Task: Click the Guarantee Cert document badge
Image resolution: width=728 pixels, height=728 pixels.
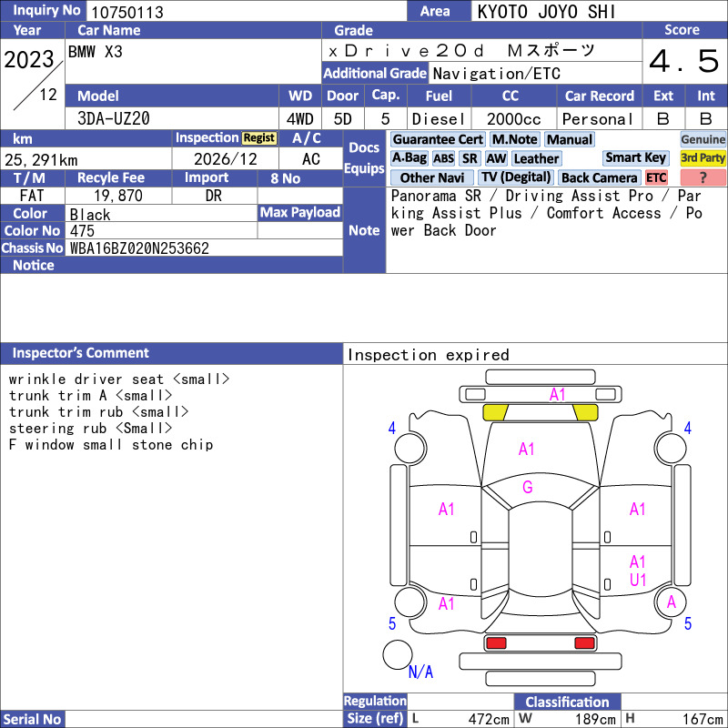Action: (x=438, y=139)
